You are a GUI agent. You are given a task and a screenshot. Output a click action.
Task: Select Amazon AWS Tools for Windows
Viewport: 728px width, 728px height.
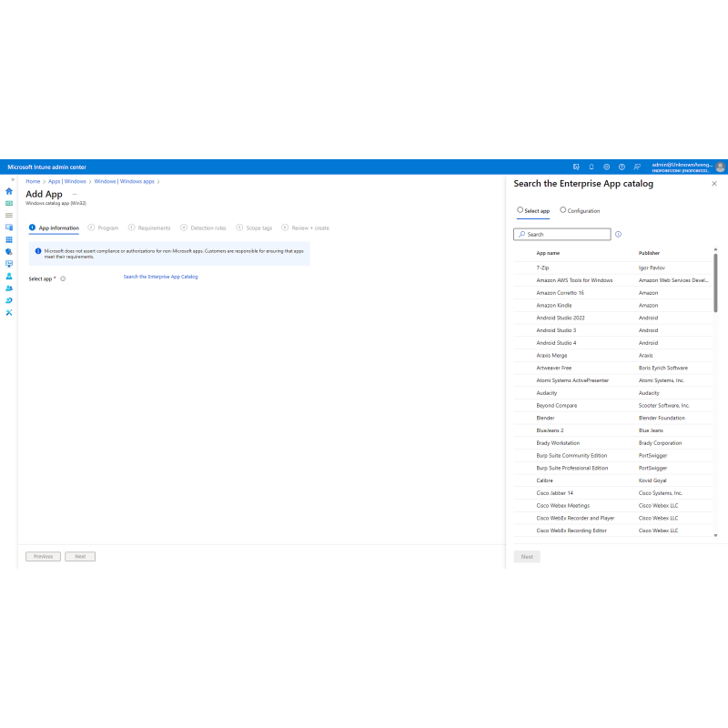[x=612, y=280]
